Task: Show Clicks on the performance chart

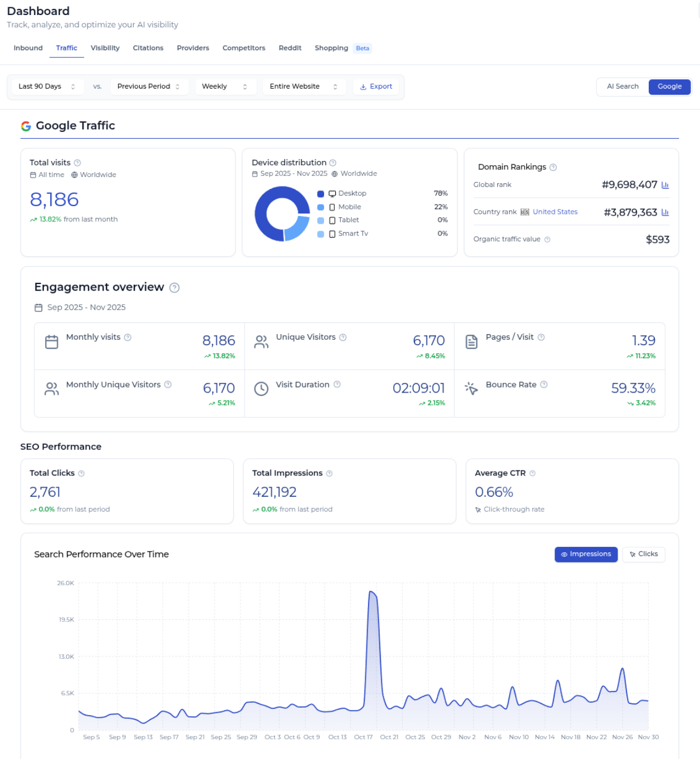Action: point(643,554)
